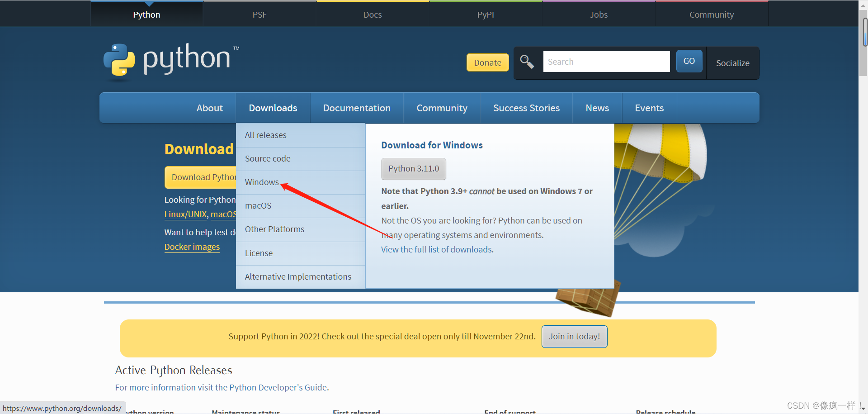
Task: Select Windows from Downloads menu
Action: click(301, 182)
